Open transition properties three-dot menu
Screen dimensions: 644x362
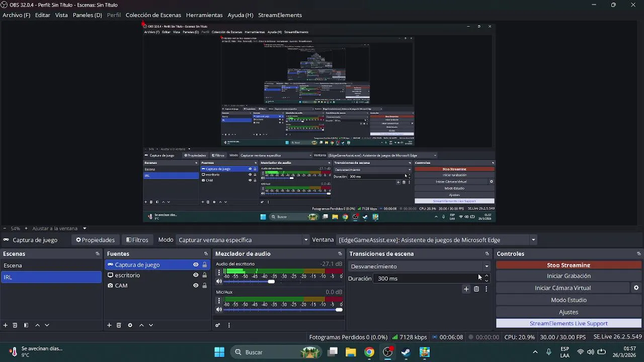click(x=486, y=289)
